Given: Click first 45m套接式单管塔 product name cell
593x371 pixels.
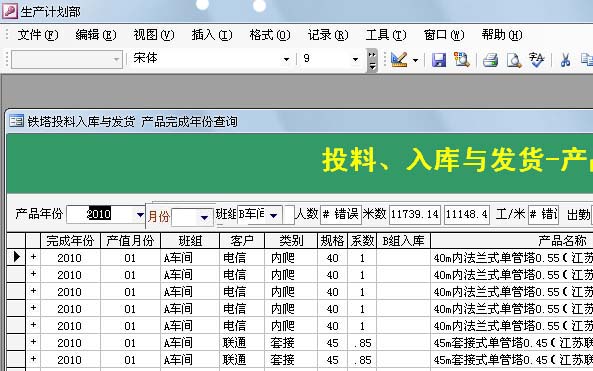Looking at the screenshot, I should [x=512, y=343].
